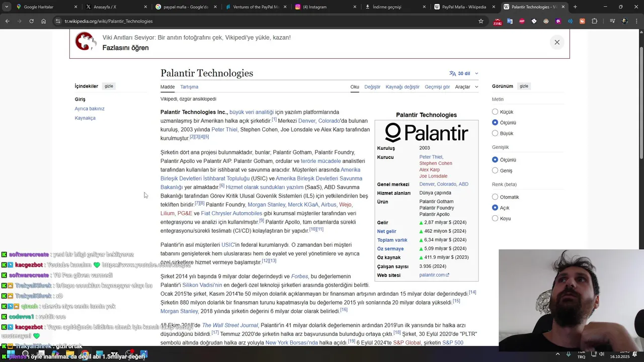The width and height of the screenshot is (644, 362).
Task: Open the media control music-note icon
Action: 612,21
